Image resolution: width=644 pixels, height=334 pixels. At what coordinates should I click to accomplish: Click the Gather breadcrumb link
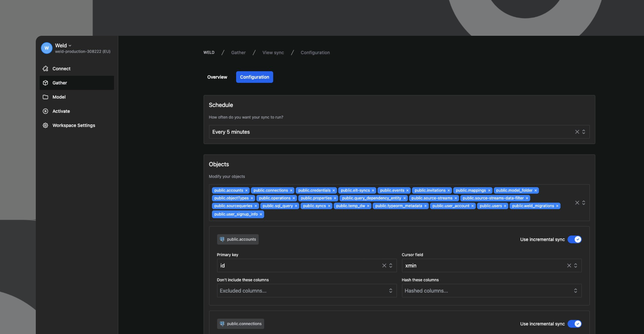click(x=238, y=52)
